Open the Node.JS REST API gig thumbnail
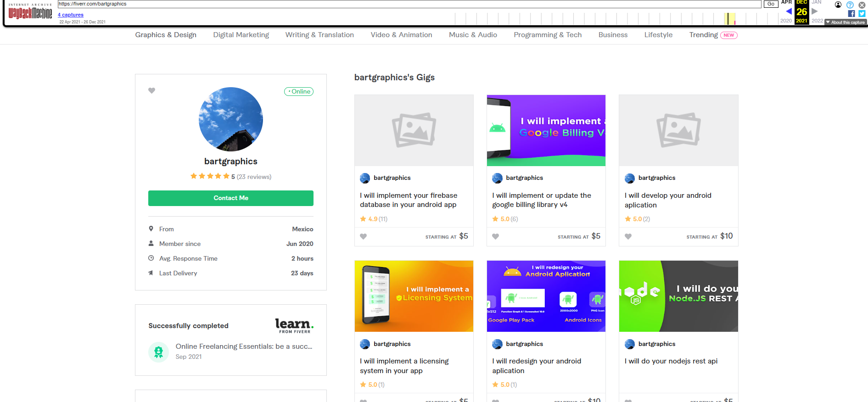 (678, 296)
